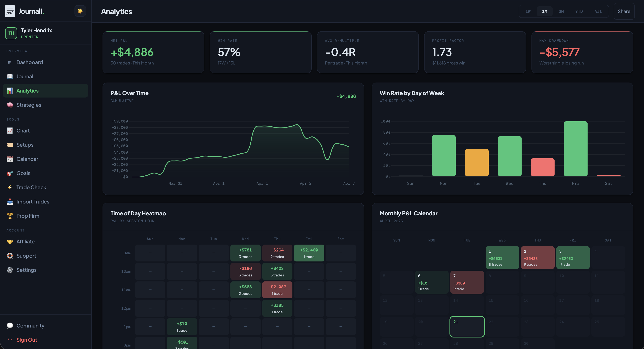Screen dimensions: 644x349
Task: Click the TH user avatar badge
Action: point(11,33)
